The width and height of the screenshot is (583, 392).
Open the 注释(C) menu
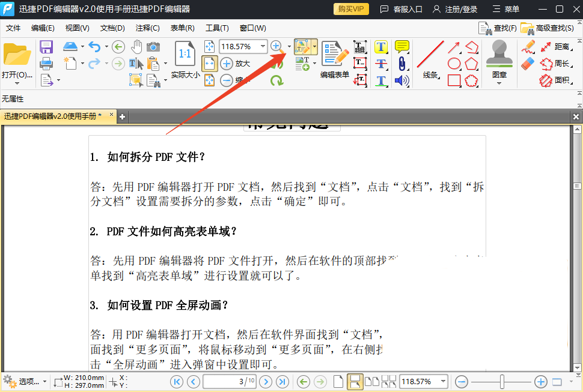click(x=148, y=28)
